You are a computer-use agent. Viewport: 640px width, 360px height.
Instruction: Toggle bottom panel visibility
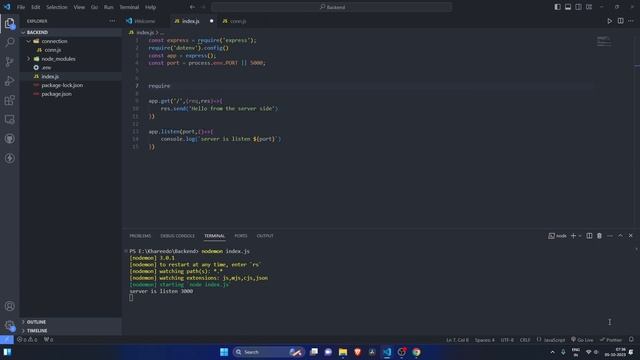[x=568, y=7]
